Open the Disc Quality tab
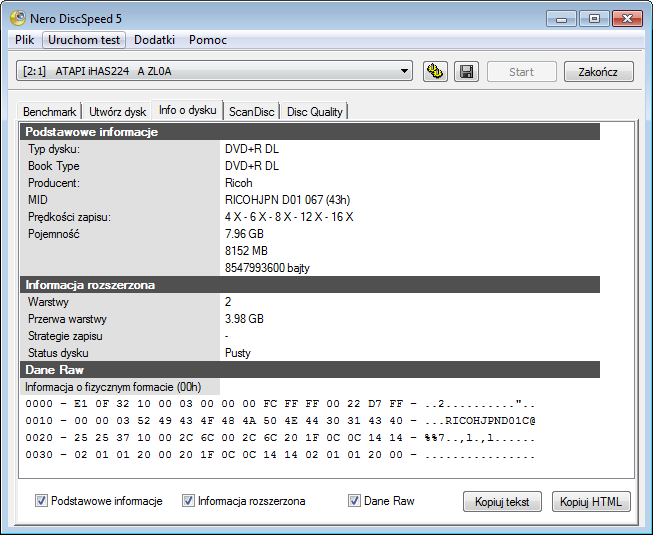This screenshot has height=535, width=653. tap(314, 112)
